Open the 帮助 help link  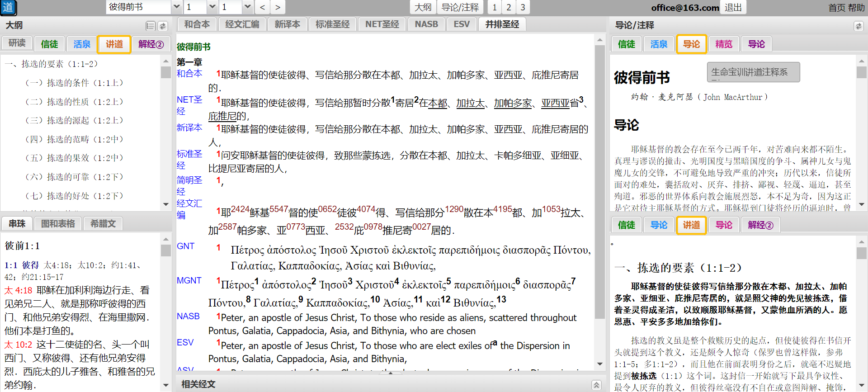point(856,7)
